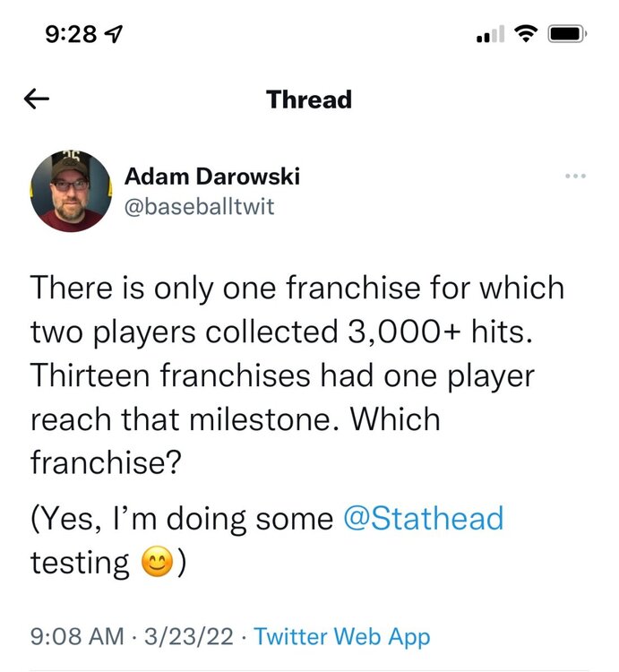Image resolution: width=619 pixels, height=672 pixels.
Task: Open the @Stathead mention link
Action: (423, 517)
